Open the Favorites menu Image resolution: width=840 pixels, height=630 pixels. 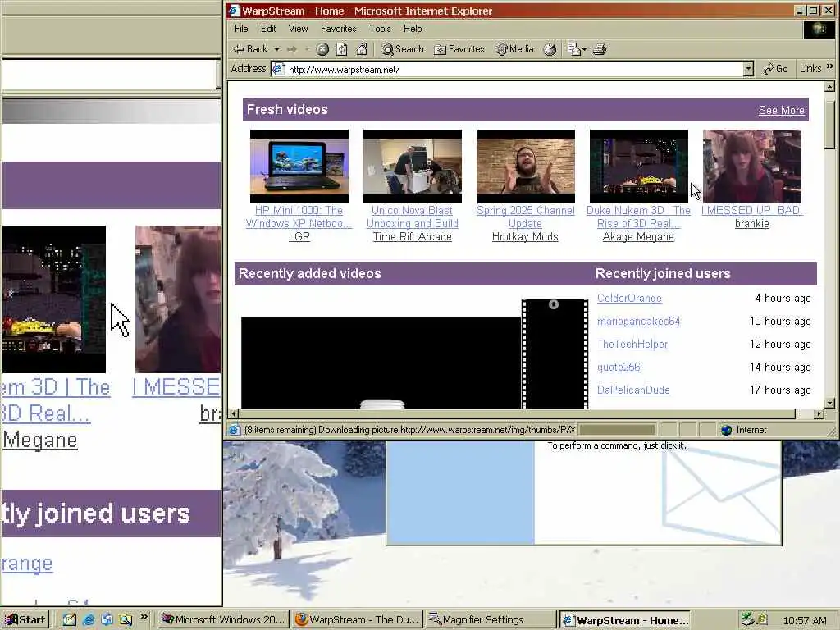pyautogui.click(x=339, y=29)
